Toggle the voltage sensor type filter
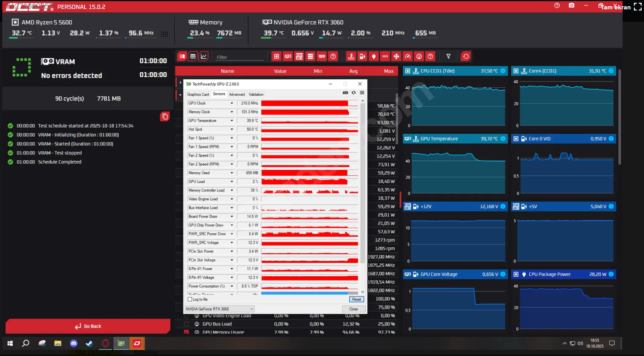The height and width of the screenshot is (356, 644). pyautogui.click(x=362, y=56)
